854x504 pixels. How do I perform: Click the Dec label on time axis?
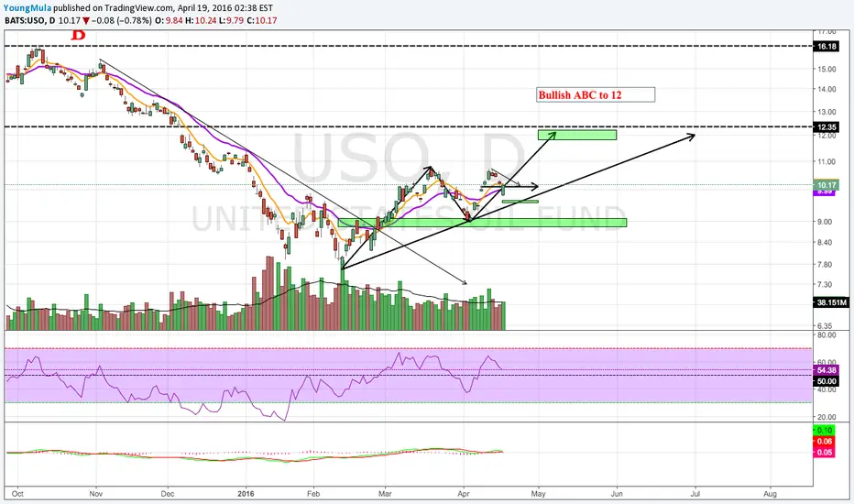[x=168, y=494]
